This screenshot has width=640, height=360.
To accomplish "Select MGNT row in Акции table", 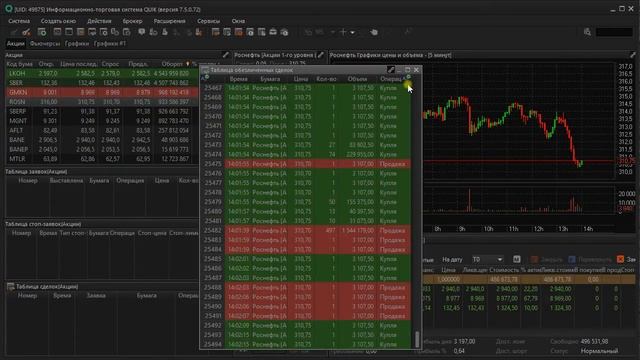I will point(102,121).
